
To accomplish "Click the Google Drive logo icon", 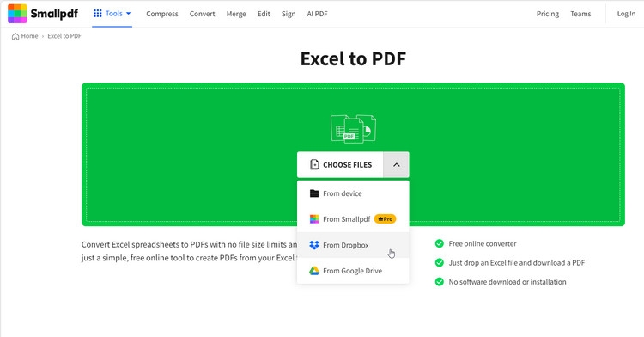I will click(314, 271).
